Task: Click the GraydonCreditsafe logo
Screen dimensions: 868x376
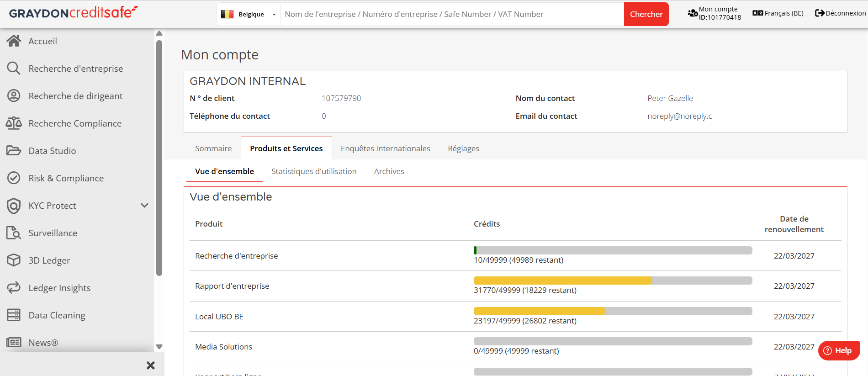Action: (73, 12)
